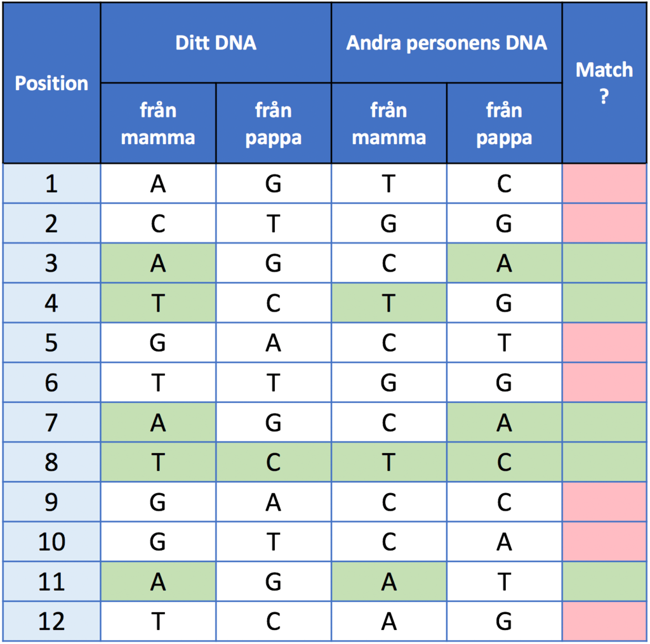Click the pink Match cell for position 1
This screenshot has width=650, height=644.
tap(604, 184)
